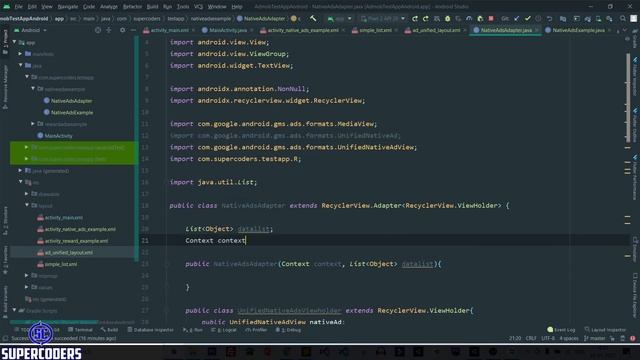Click Git branch 'master' in status bar
This screenshot has width=640, height=360.
tap(595, 338)
